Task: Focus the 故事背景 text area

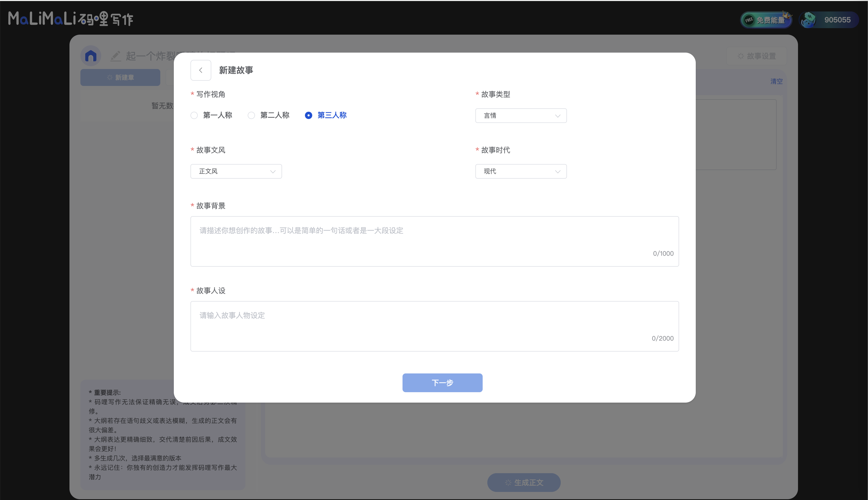Action: point(434,241)
